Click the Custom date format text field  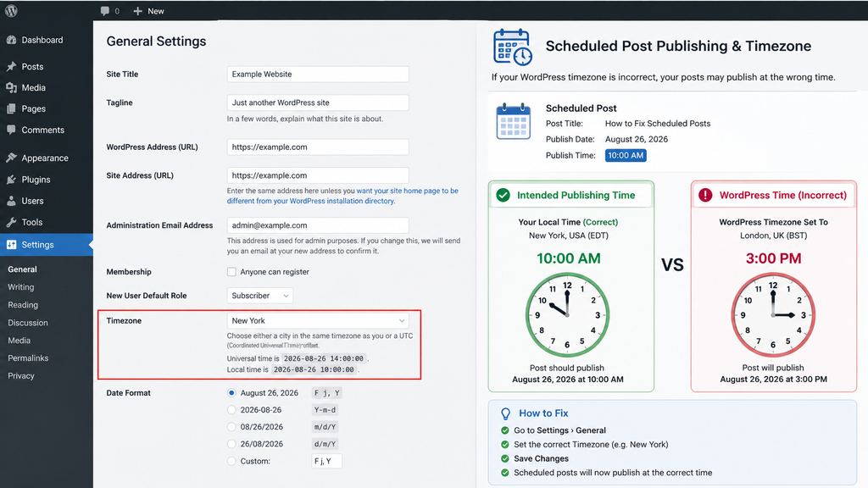coord(326,461)
